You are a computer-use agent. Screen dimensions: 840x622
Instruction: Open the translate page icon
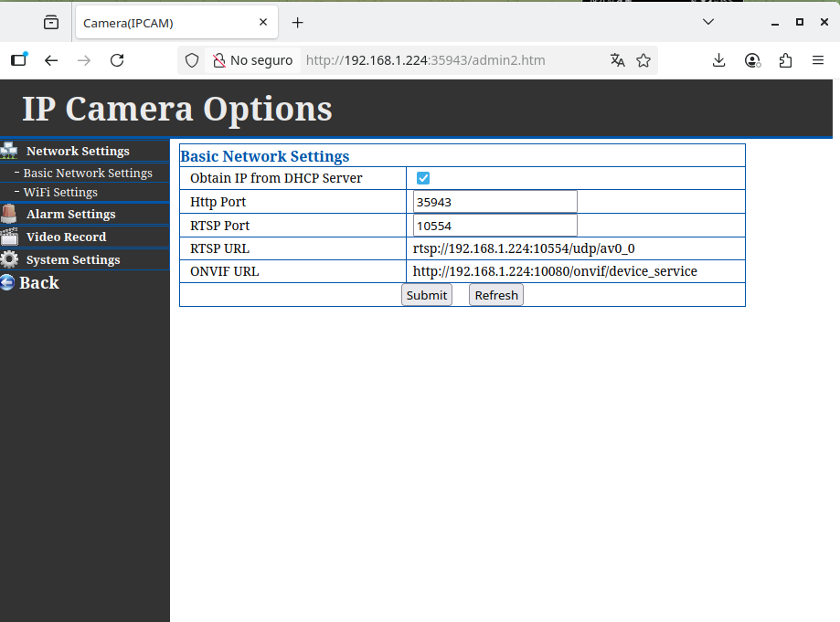click(x=618, y=60)
